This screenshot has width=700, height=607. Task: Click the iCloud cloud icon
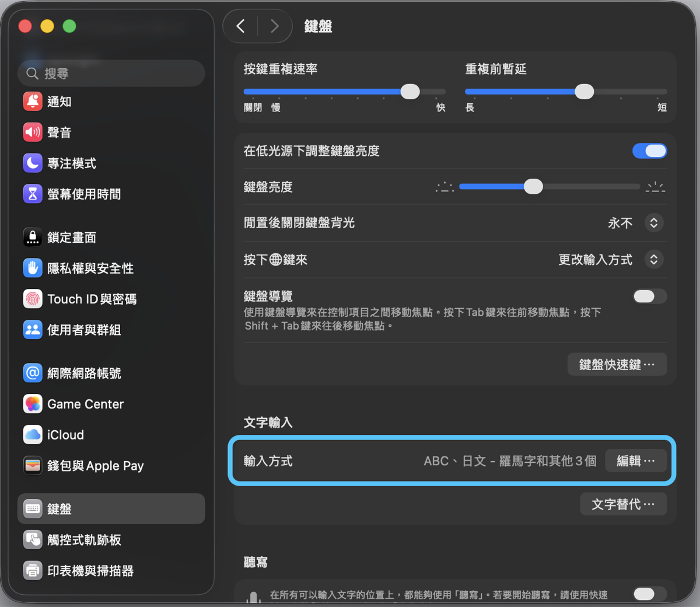coord(33,435)
